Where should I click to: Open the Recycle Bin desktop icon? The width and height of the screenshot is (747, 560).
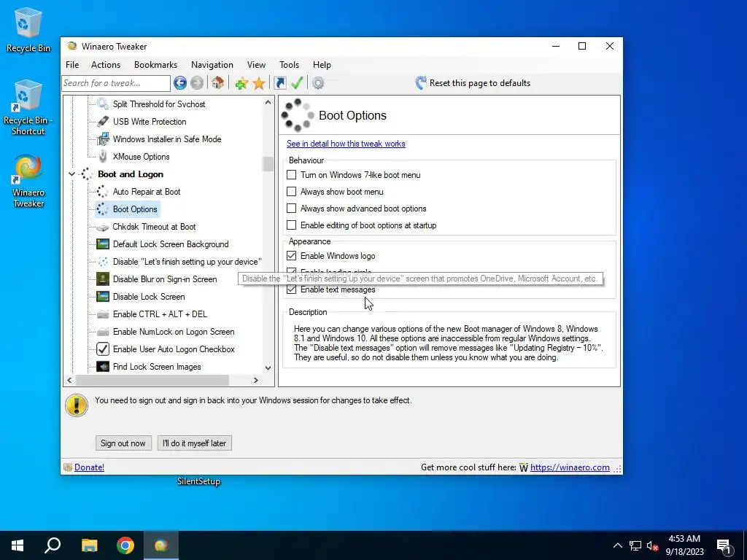click(x=28, y=29)
